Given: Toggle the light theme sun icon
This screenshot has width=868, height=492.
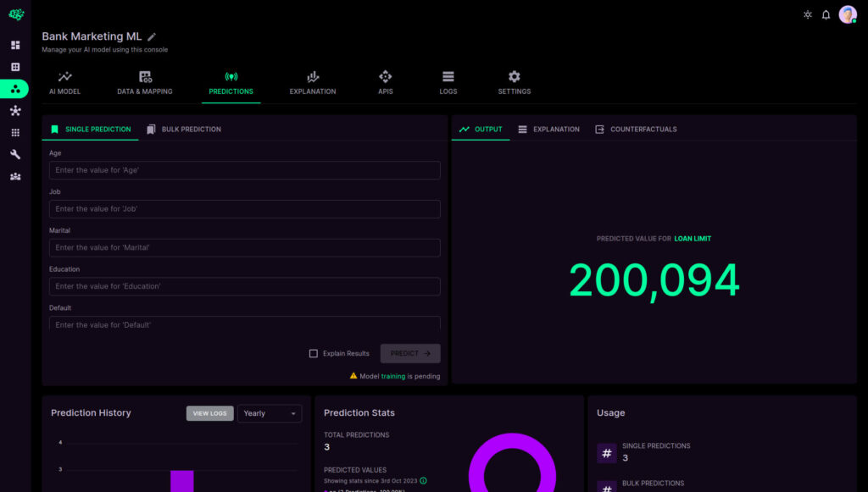Looking at the screenshot, I should pos(808,15).
